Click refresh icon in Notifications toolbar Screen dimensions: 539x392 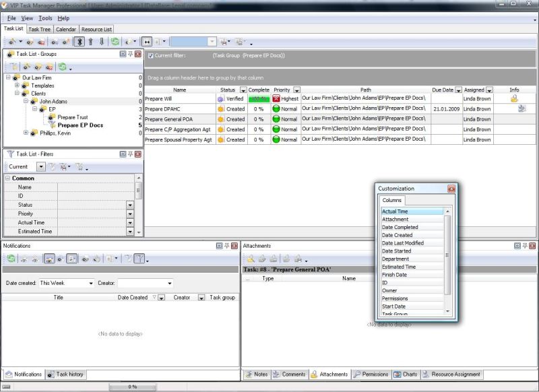click(11, 259)
